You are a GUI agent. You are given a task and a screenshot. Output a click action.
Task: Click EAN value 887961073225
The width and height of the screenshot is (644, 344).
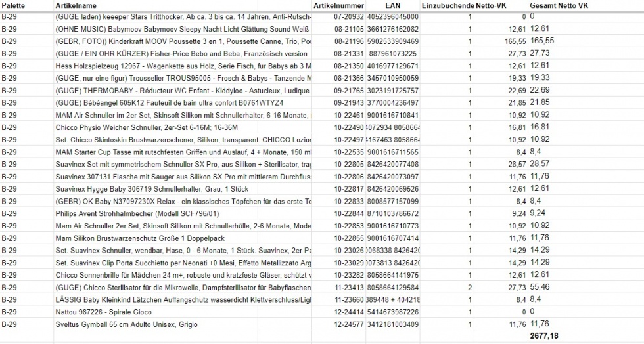pyautogui.click(x=393, y=54)
